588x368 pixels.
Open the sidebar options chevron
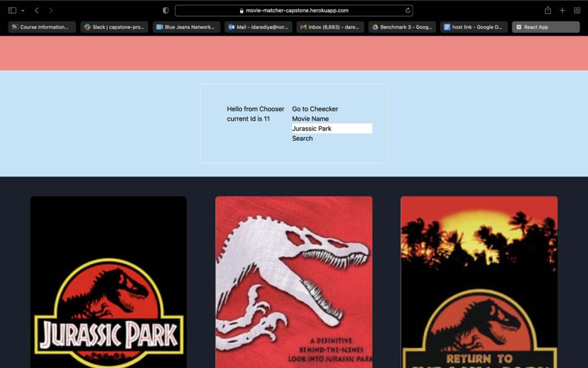pyautogui.click(x=23, y=10)
